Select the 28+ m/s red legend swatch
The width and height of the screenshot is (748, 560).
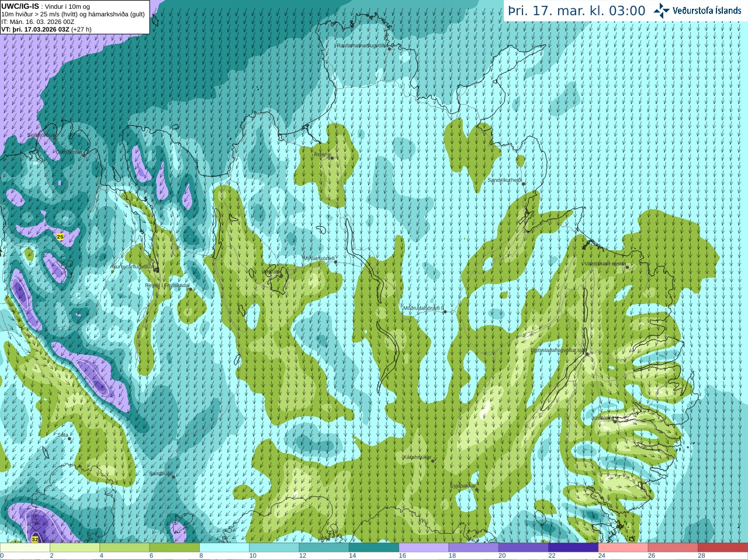point(723,548)
